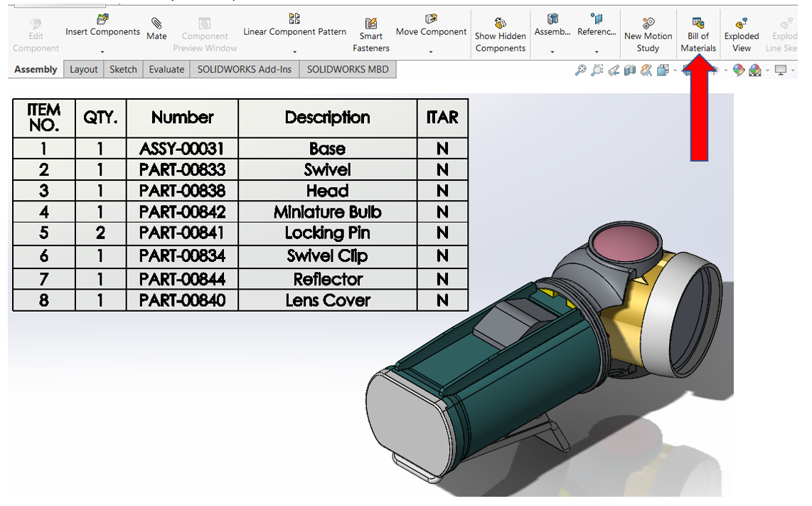Open the SOLIDWORKS MBD tab
The height and width of the screenshot is (506, 812).
click(x=348, y=69)
